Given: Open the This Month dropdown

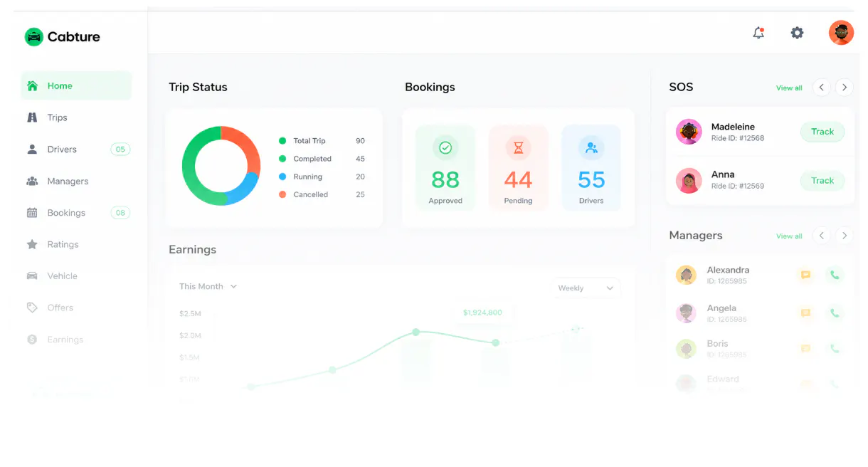Looking at the screenshot, I should point(208,286).
